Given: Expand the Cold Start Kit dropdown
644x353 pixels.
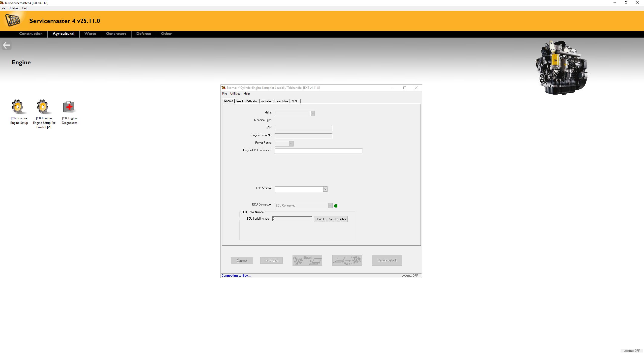Looking at the screenshot, I should [x=325, y=189].
